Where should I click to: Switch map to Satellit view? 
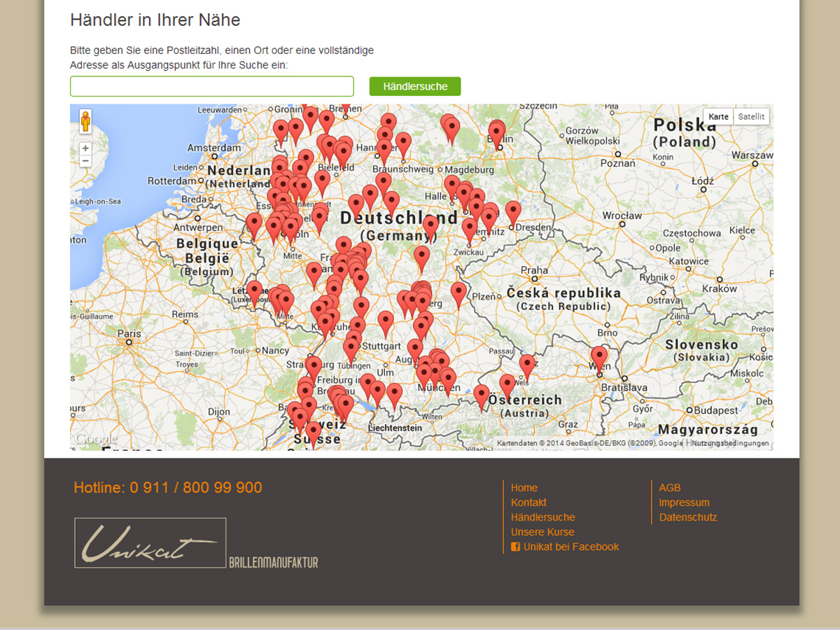(751, 117)
